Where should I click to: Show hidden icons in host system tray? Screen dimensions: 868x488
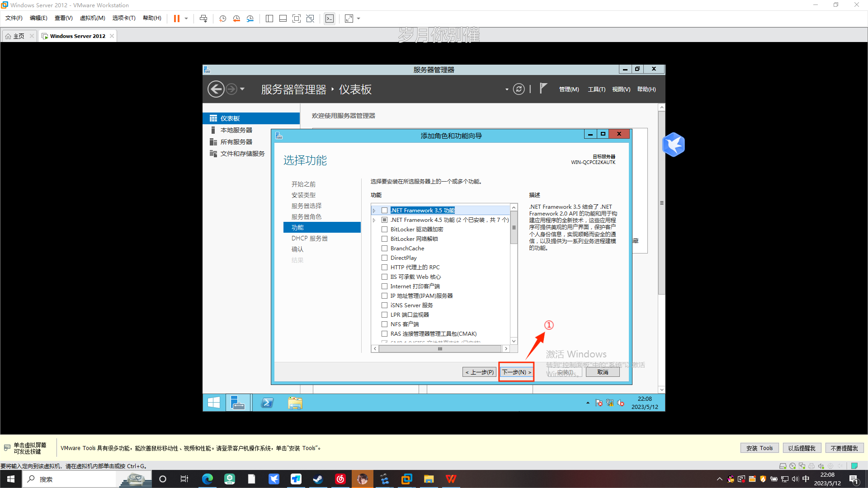[x=719, y=479]
